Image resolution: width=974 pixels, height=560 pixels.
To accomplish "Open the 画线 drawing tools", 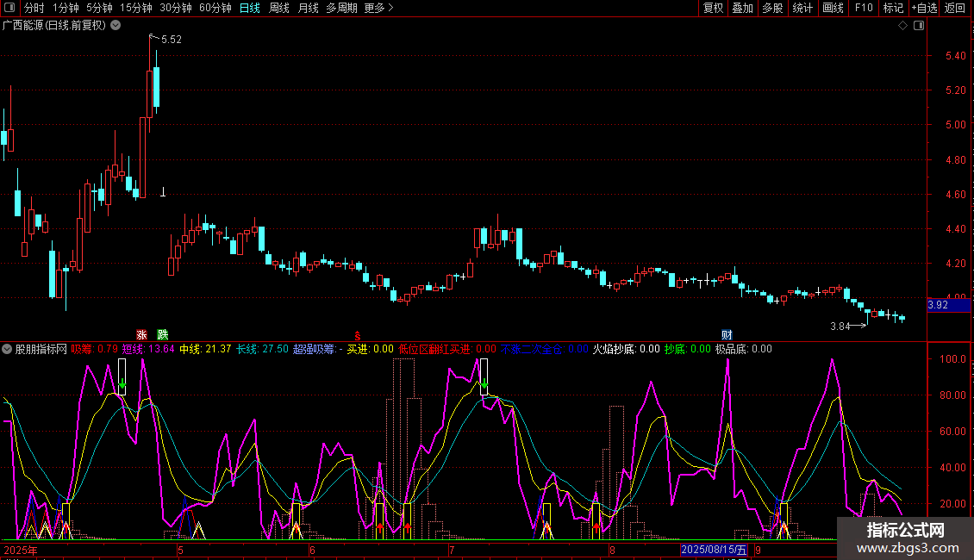I will pyautogui.click(x=833, y=8).
